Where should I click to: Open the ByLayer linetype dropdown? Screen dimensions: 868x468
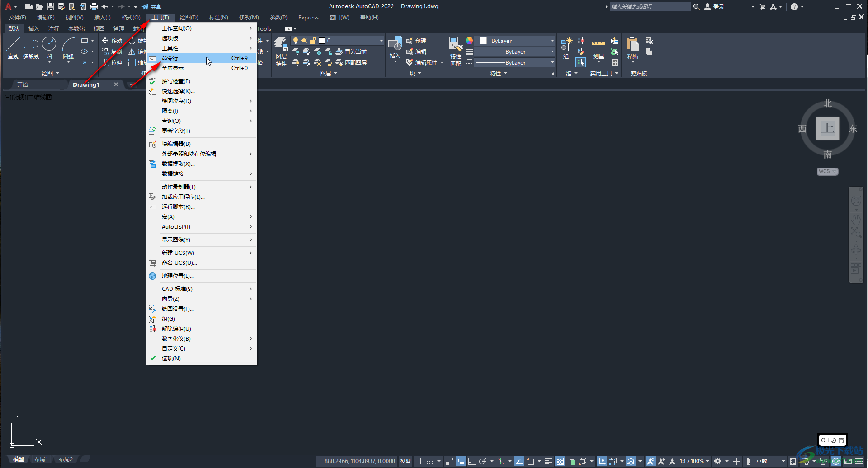click(x=515, y=62)
